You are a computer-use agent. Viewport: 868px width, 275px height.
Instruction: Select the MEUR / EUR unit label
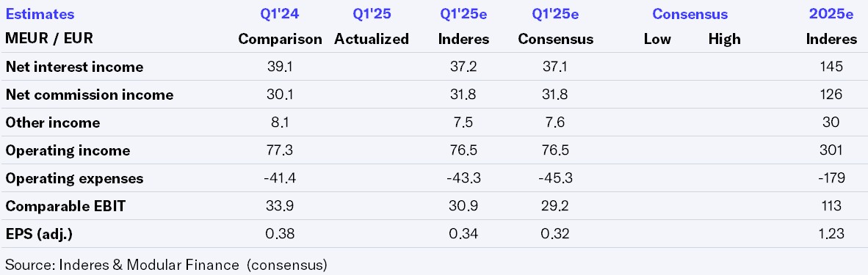pyautogui.click(x=49, y=39)
